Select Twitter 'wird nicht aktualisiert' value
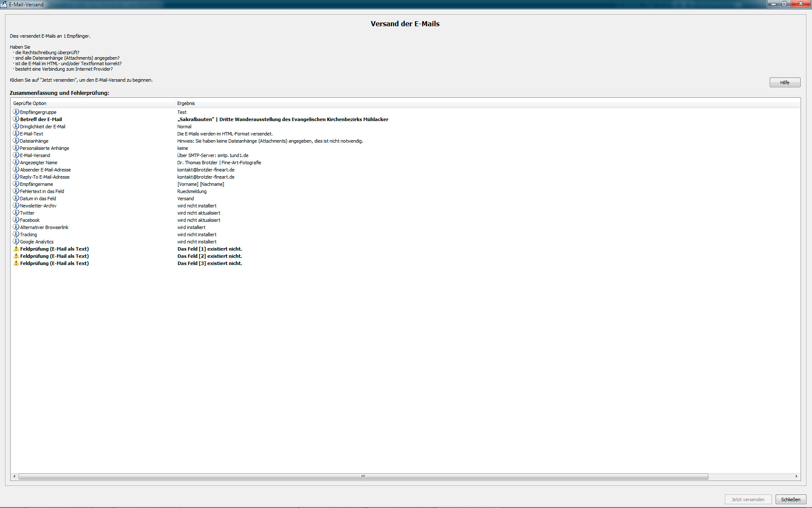Screen dimensions: 812x508 199,213
